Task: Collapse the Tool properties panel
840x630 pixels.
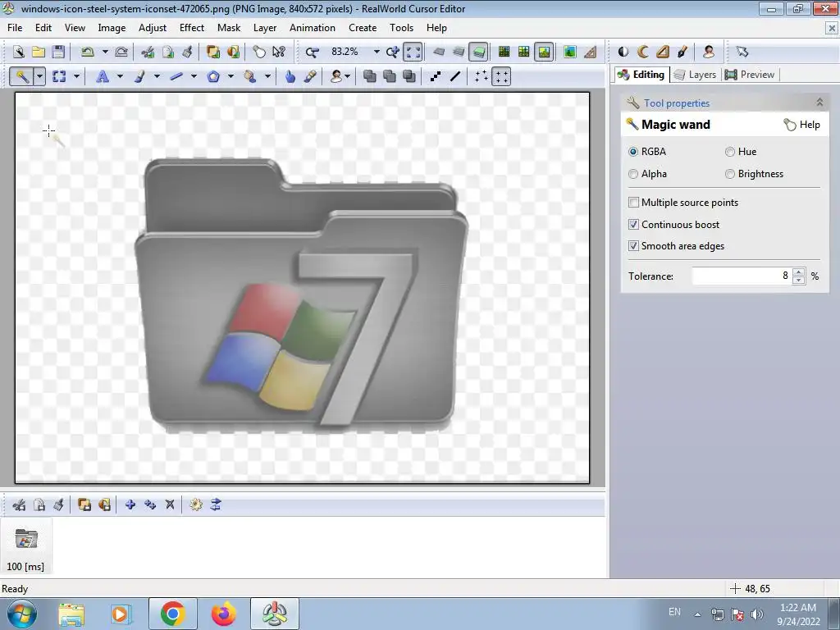Action: click(819, 102)
